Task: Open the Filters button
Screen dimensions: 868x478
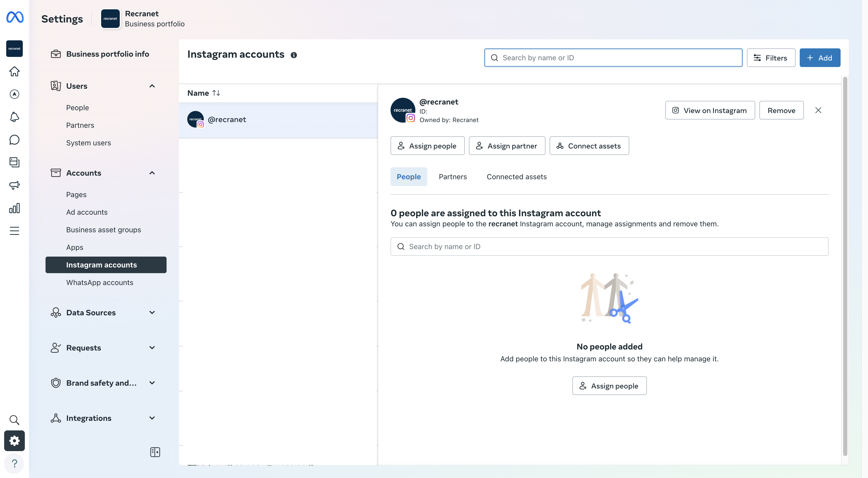Action: (x=771, y=58)
